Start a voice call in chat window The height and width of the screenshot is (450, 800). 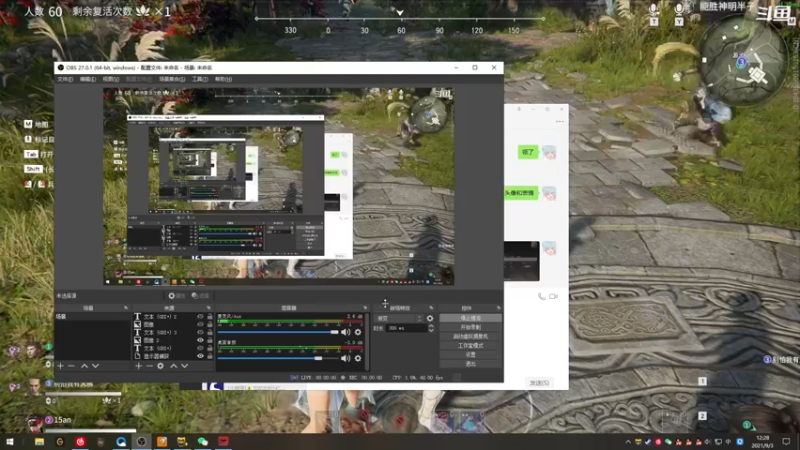(541, 296)
